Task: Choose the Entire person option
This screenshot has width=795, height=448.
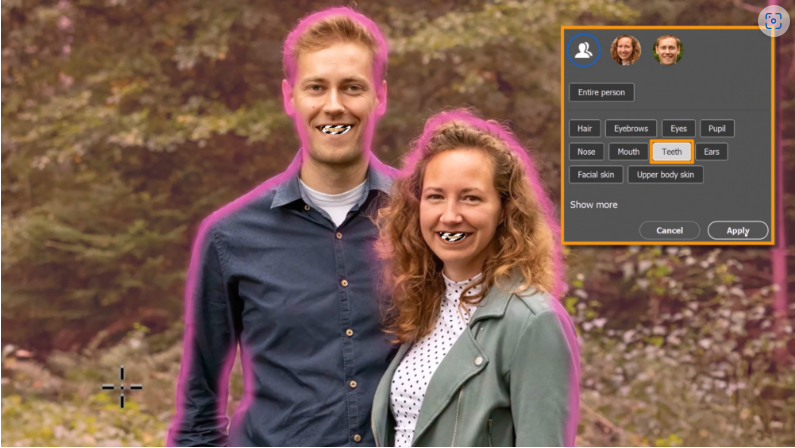Action: (x=601, y=92)
